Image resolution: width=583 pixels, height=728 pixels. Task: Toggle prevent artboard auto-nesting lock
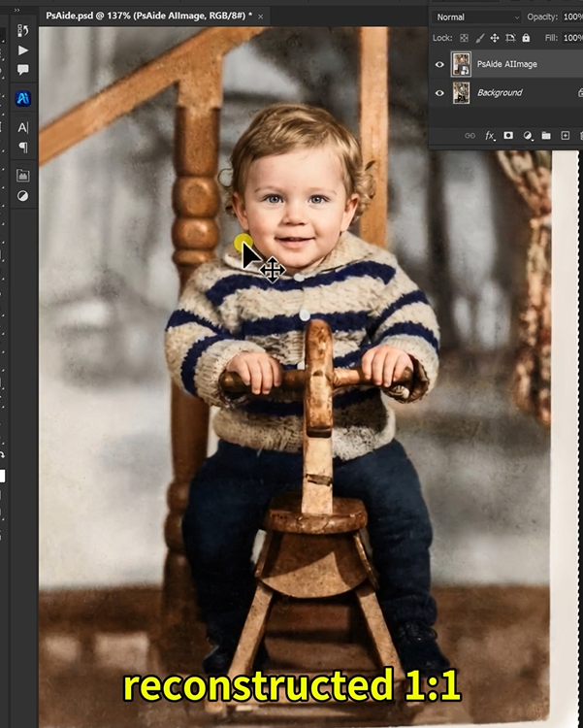(x=510, y=38)
